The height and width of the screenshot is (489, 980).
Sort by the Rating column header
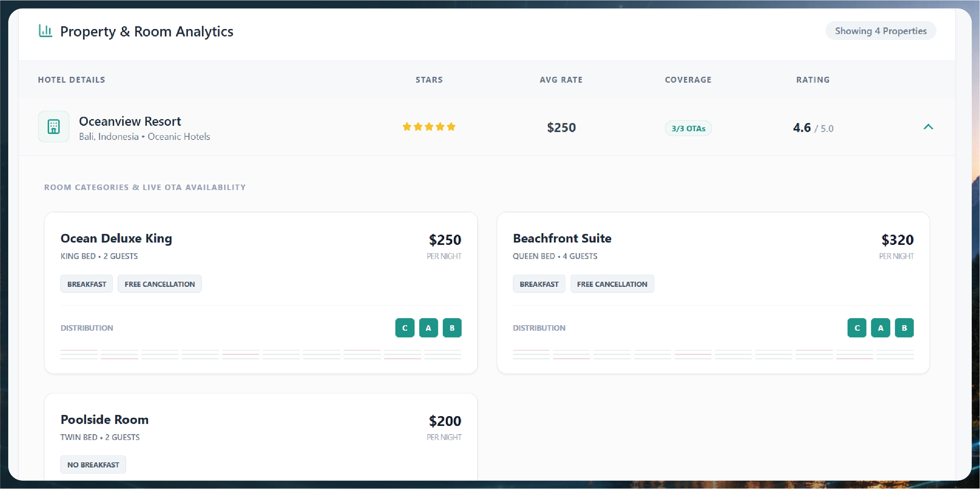click(x=813, y=80)
